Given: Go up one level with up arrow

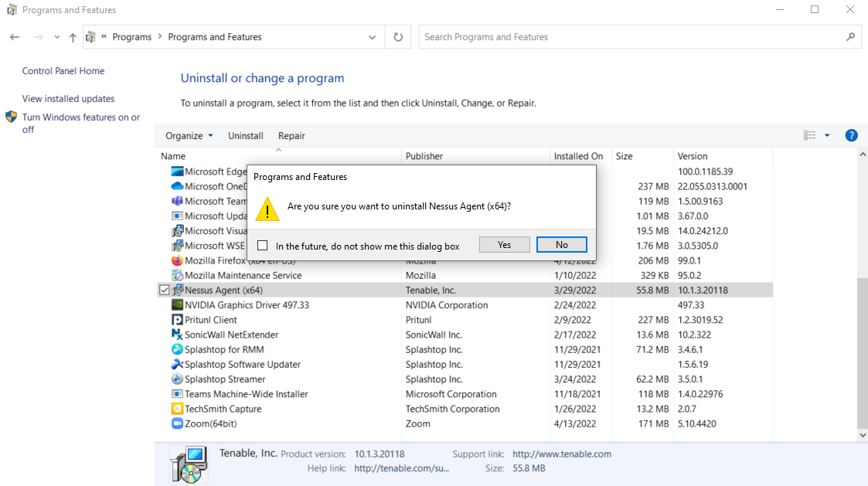Looking at the screenshot, I should (73, 37).
